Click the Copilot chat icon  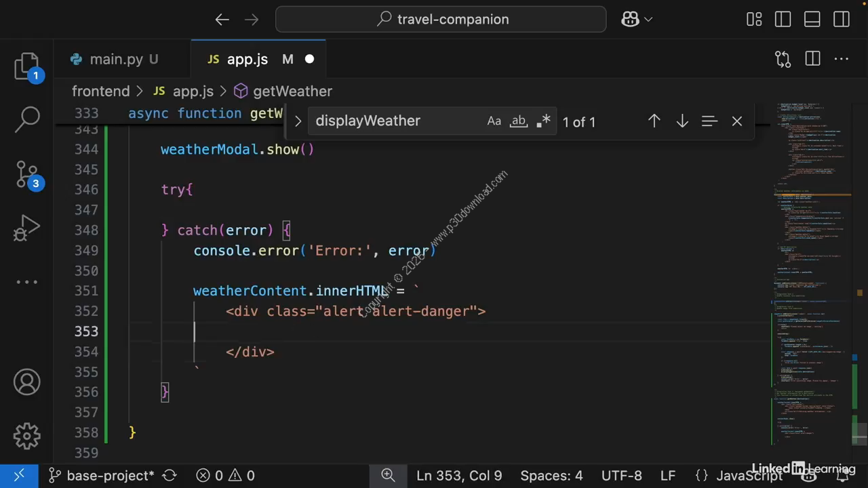pyautogui.click(x=630, y=20)
